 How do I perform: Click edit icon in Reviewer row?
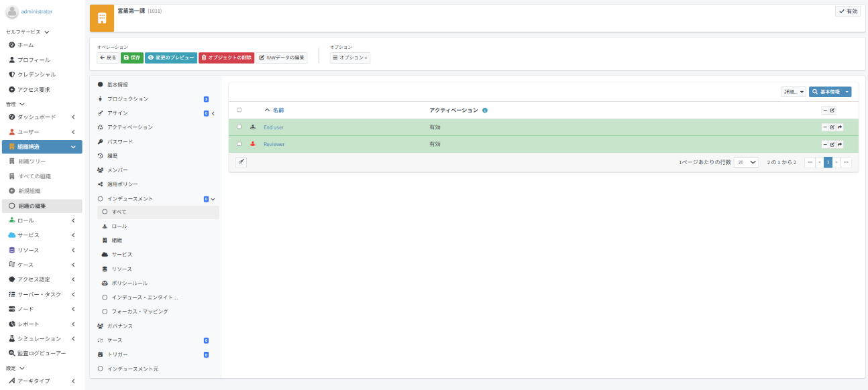pos(832,144)
